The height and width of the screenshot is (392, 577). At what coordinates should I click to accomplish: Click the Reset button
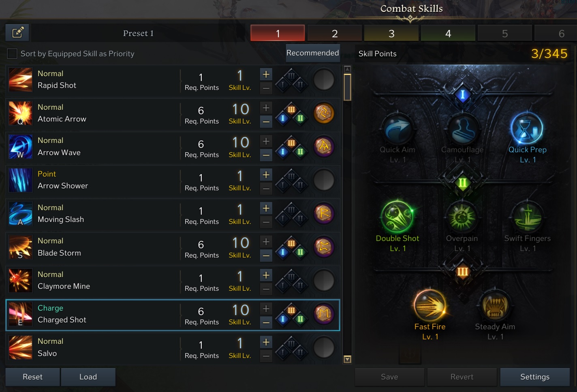point(32,377)
